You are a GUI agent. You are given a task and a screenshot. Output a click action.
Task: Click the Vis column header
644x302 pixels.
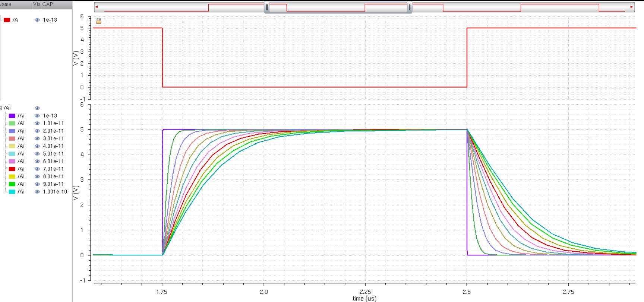tap(37, 4)
